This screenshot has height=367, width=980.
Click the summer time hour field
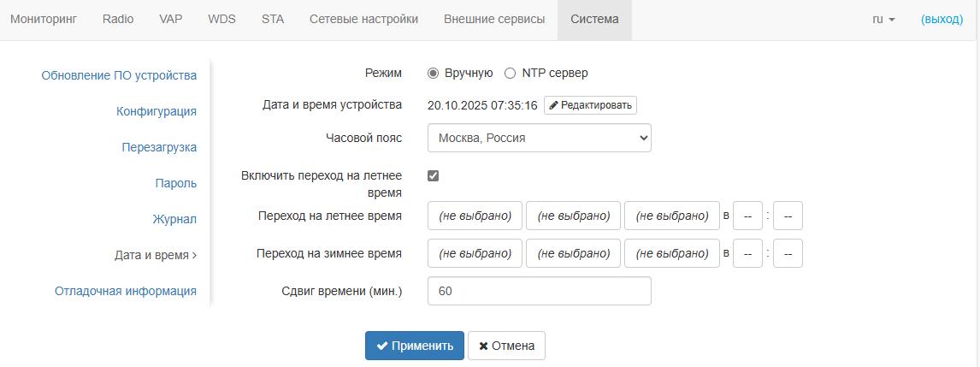747,216
